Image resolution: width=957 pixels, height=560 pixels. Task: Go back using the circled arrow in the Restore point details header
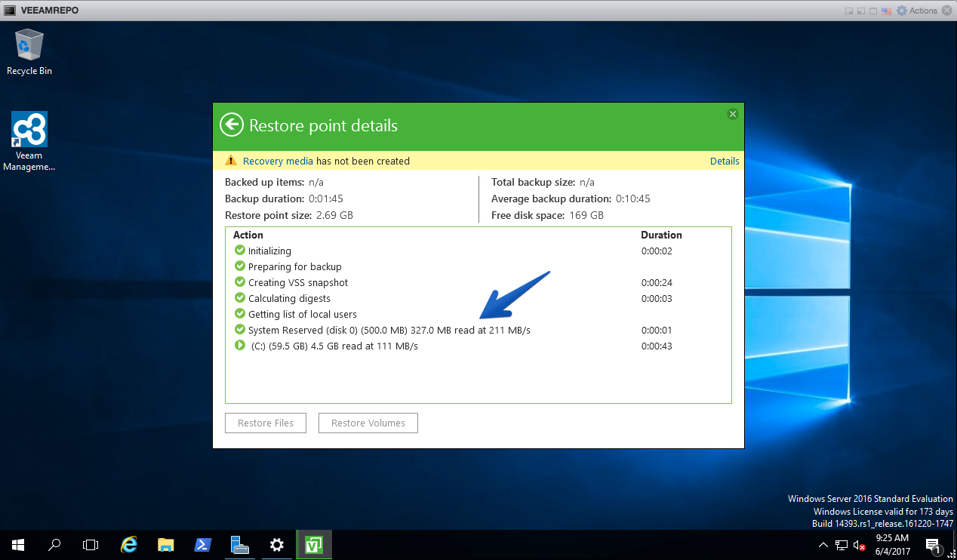click(231, 125)
